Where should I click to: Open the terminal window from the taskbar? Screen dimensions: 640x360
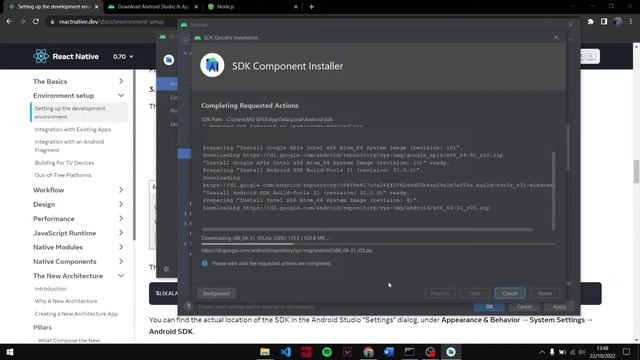409,352
